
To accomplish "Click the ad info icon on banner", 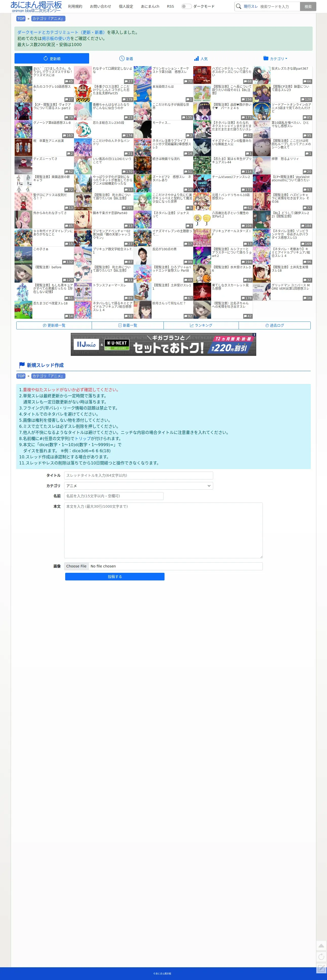I will [x=254, y=335].
